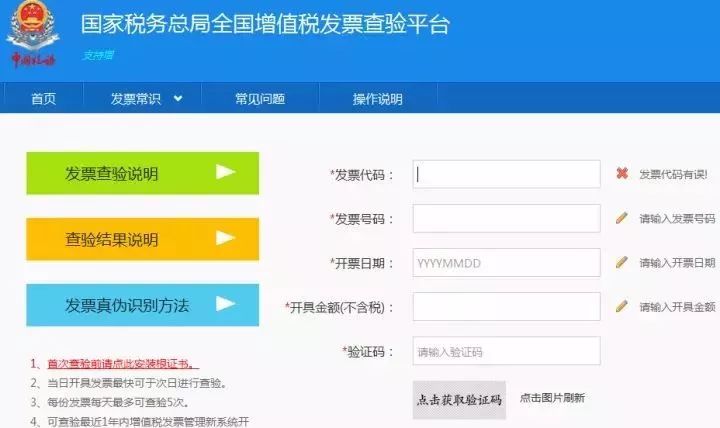The height and width of the screenshot is (428, 720).
Task: Click pencil icon beside invoice number field
Action: click(x=621, y=218)
